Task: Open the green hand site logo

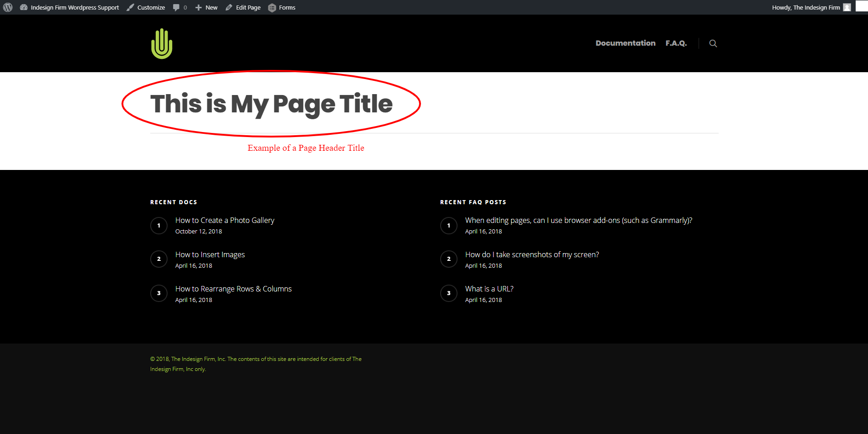Action: [x=162, y=44]
